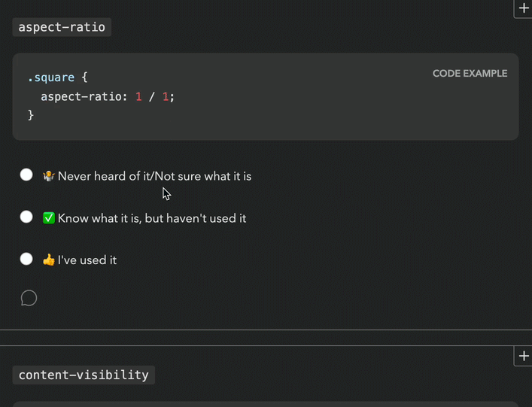Click the shrugging person emoji
Screen dimensions: 532x407
click(49, 176)
